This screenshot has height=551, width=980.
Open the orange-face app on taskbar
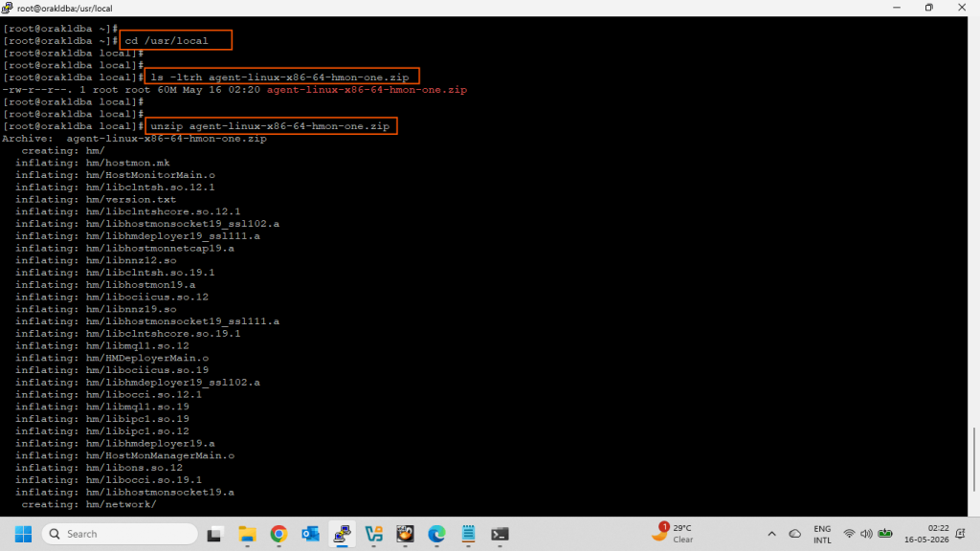405,534
